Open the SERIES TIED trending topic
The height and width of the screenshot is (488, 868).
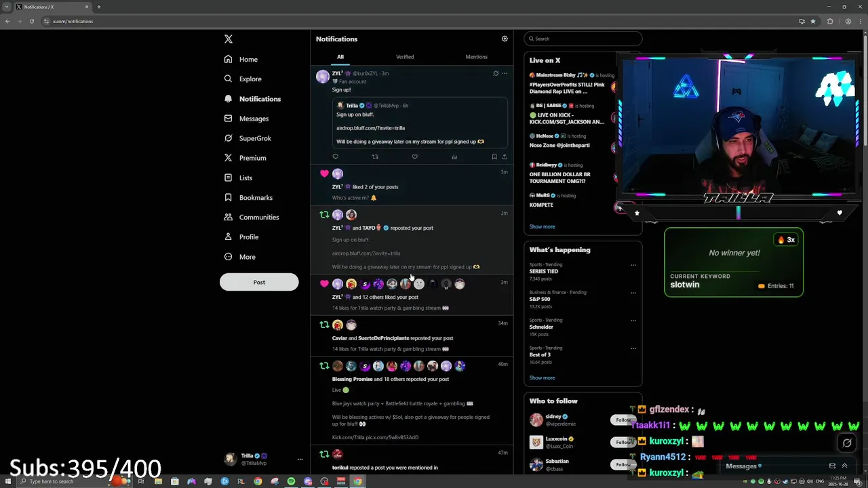544,271
